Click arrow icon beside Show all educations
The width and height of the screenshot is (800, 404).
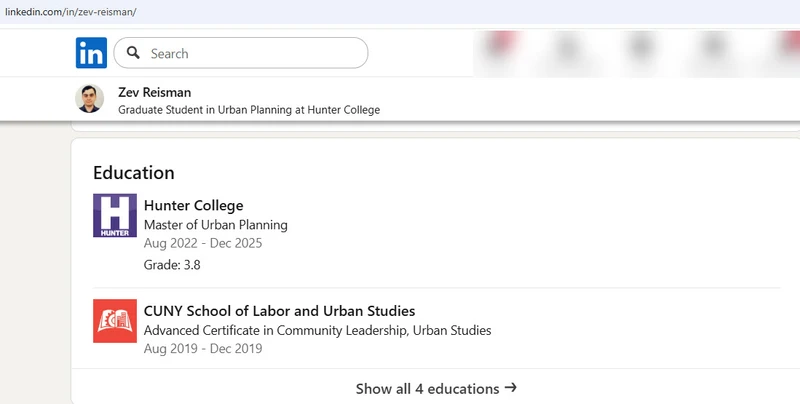tap(511, 387)
